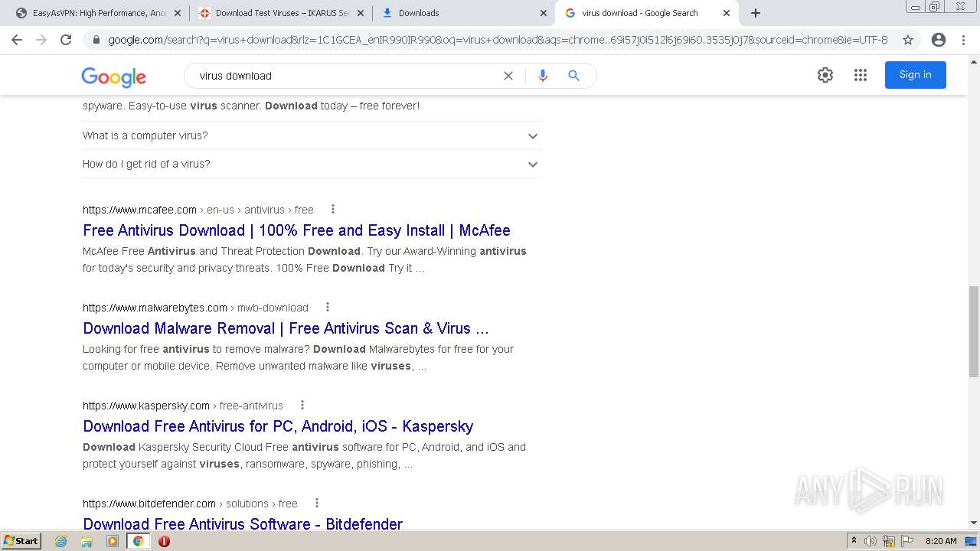
Task: Click the www.bitdefender.com URL breadcrumb
Action: [149, 504]
